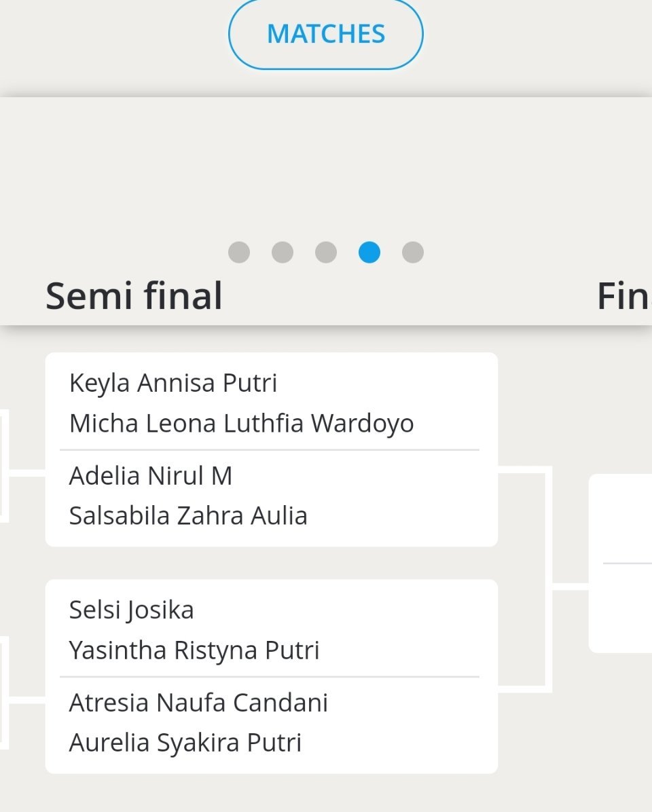Open player Micha Leona Luthfia Wardoyo
This screenshot has height=812, width=652.
click(x=241, y=424)
